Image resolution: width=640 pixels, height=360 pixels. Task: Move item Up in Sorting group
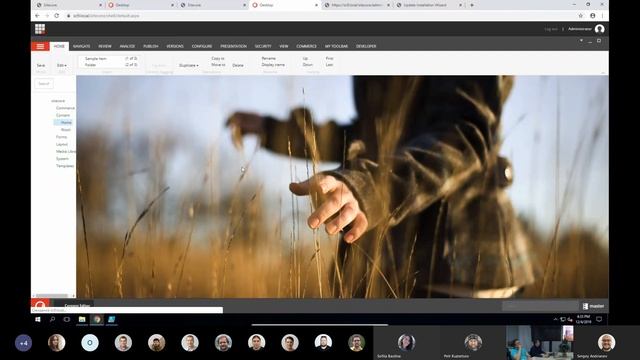pos(305,58)
